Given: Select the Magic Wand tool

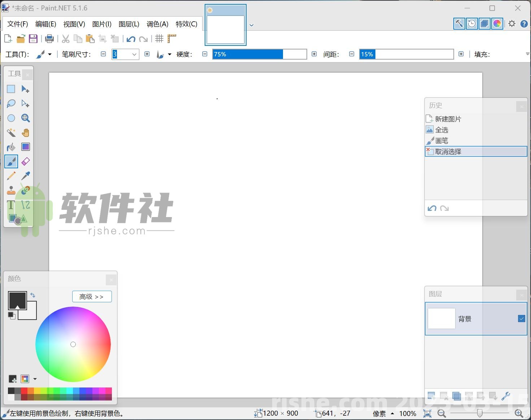Looking at the screenshot, I should 11,133.
